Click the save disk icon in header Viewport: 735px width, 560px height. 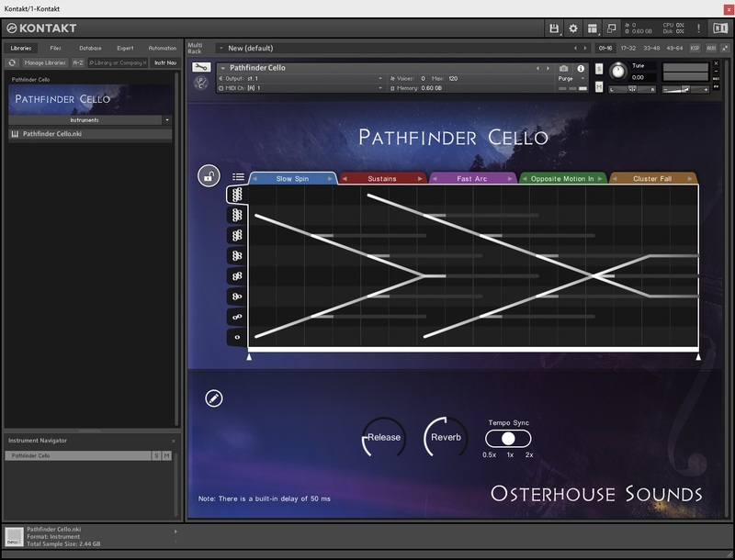tap(554, 28)
